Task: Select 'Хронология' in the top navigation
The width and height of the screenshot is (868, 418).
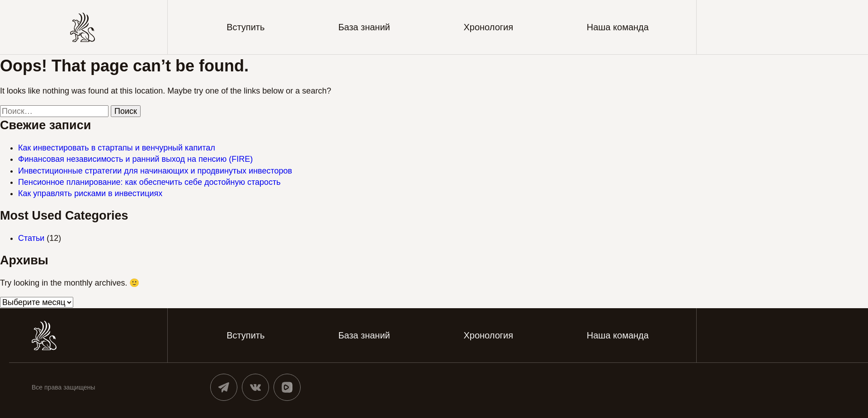Action: (x=488, y=27)
